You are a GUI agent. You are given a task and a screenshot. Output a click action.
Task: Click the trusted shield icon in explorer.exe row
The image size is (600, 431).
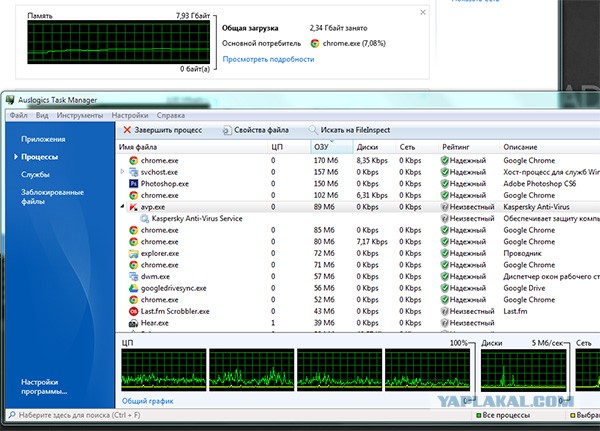[x=444, y=253]
